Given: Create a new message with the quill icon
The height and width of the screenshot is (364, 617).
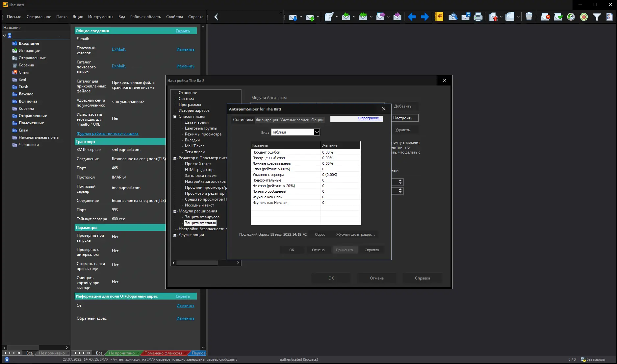Looking at the screenshot, I should (x=329, y=17).
